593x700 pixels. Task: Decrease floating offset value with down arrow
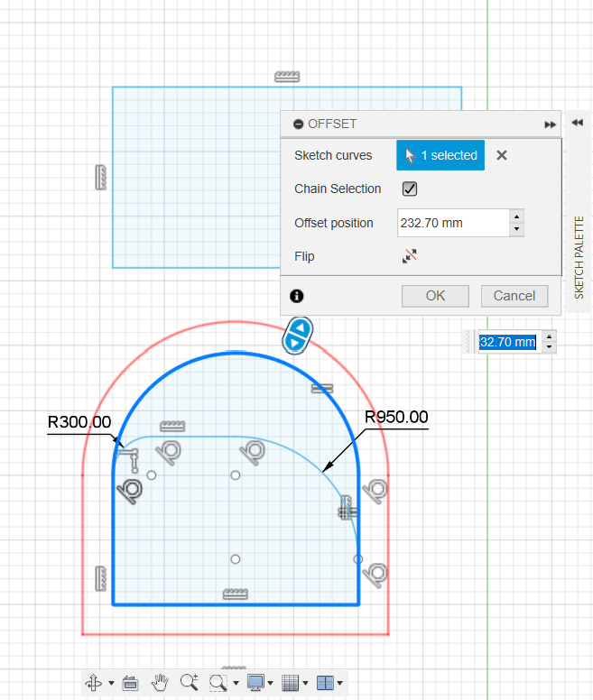point(550,347)
